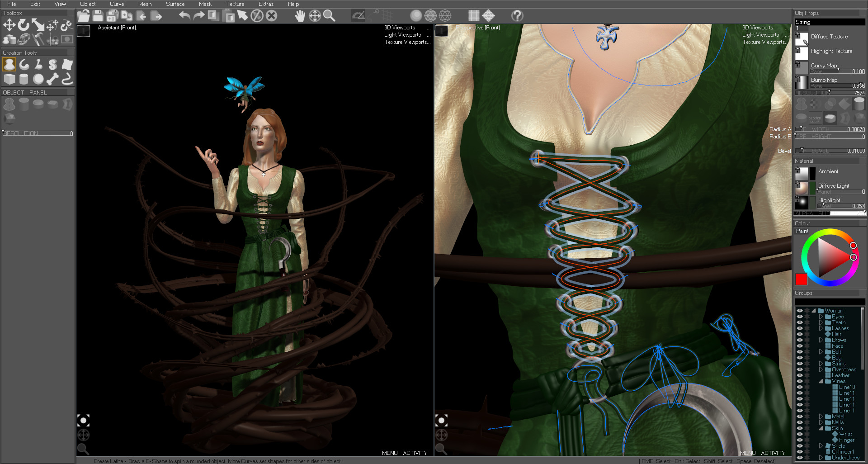
Task: Toggle the eye icon next to Woman
Action: (799, 311)
